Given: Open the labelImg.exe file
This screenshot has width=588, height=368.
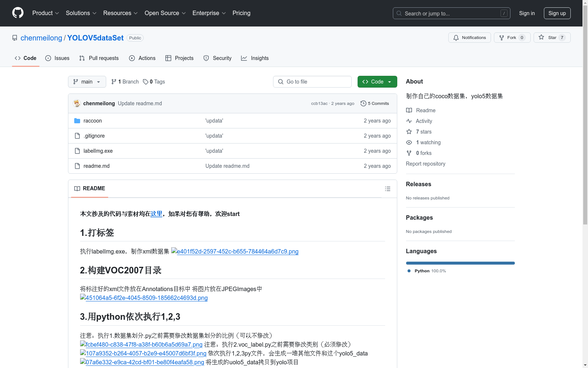Looking at the screenshot, I should [98, 151].
